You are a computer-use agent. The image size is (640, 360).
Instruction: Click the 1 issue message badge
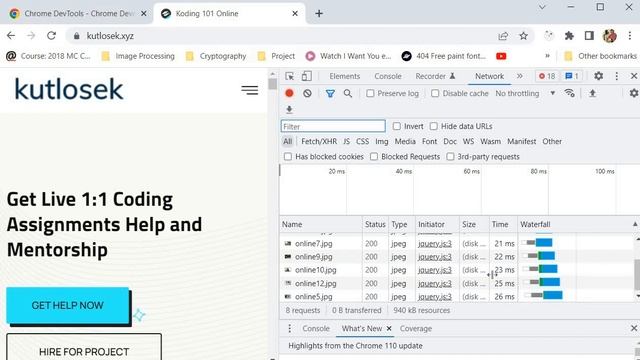571,76
